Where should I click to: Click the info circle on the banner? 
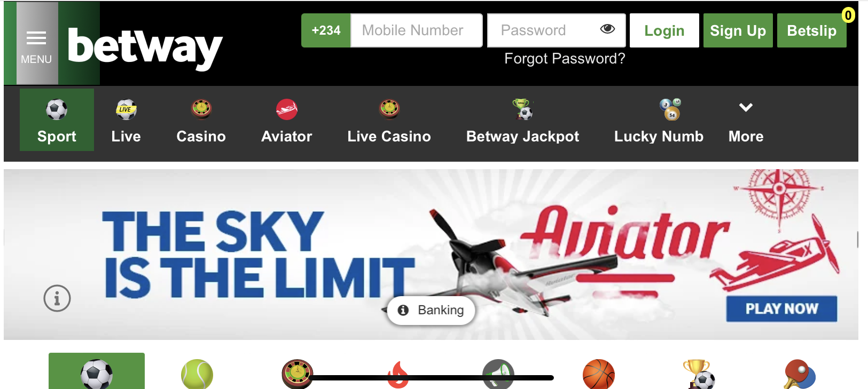(x=57, y=298)
